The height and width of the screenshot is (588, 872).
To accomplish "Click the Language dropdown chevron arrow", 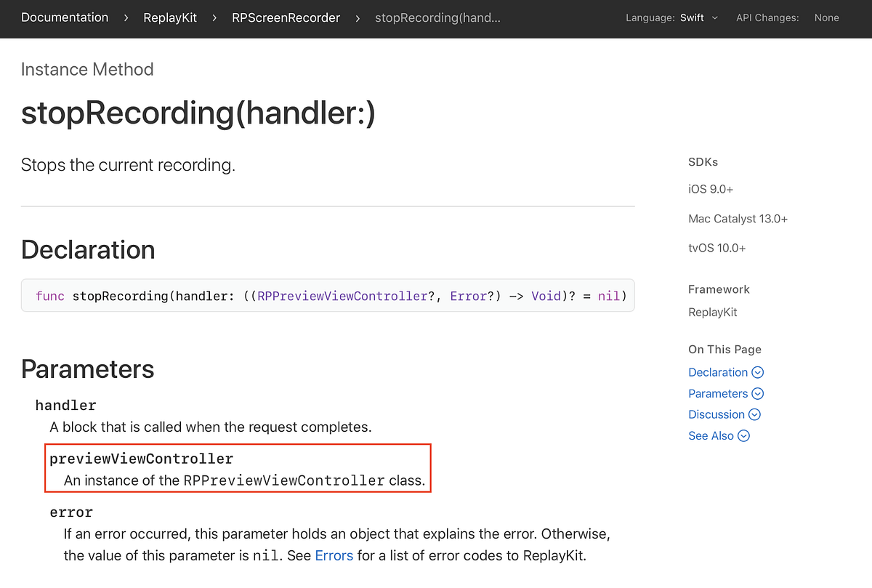I will [x=715, y=18].
